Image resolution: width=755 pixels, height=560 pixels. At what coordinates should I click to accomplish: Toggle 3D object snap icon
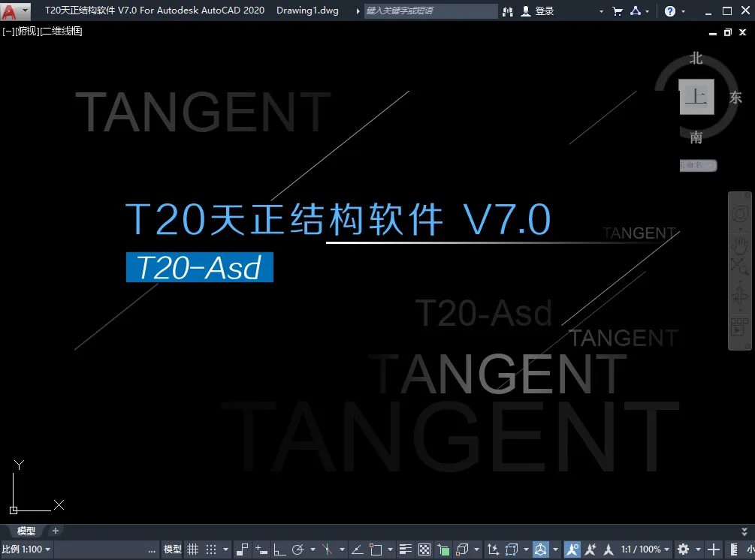coord(462,549)
